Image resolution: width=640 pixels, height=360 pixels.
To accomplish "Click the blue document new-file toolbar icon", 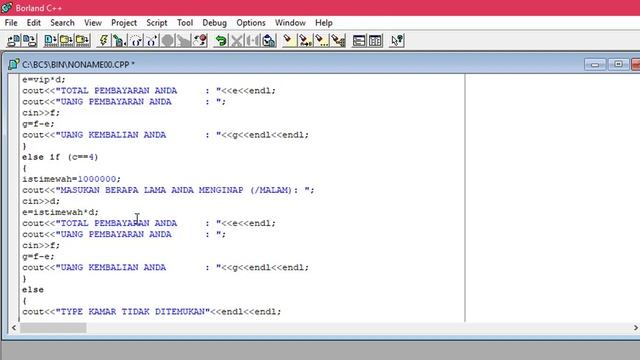I will click(51, 40).
